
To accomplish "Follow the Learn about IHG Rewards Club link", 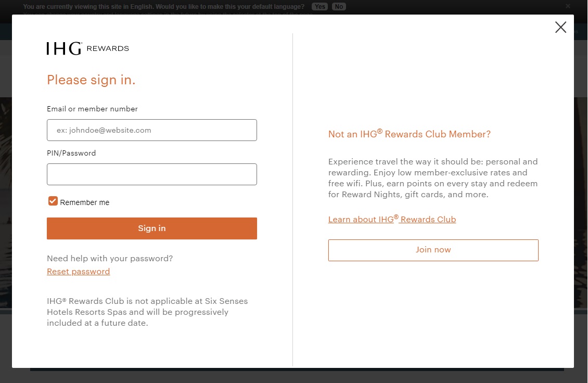I will coord(392,219).
